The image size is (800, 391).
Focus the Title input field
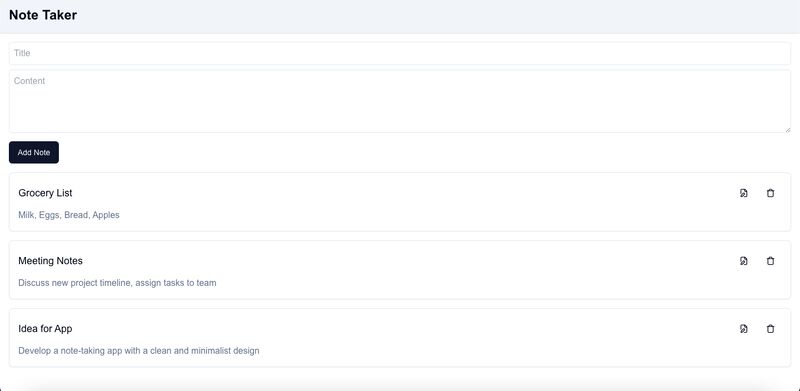(x=399, y=53)
